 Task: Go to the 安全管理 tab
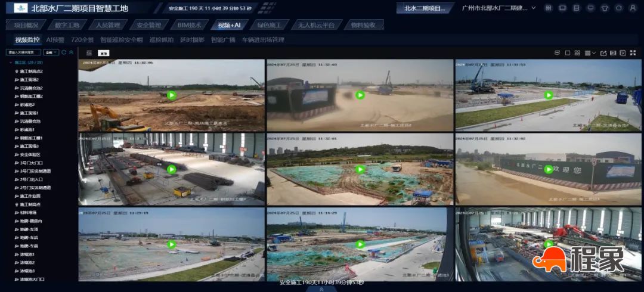click(149, 25)
